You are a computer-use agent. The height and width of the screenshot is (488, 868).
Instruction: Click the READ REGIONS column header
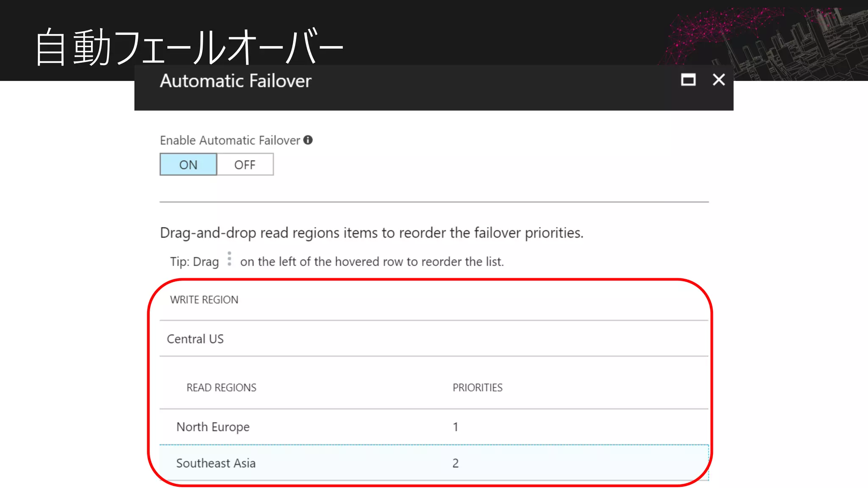[x=221, y=388]
